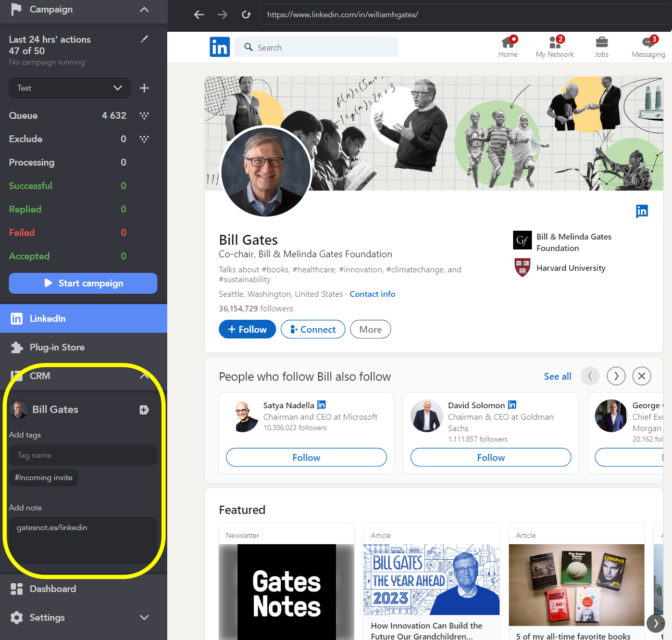Click the LinkedIn logo in header
Screen dimensions: 672x640
220,47
